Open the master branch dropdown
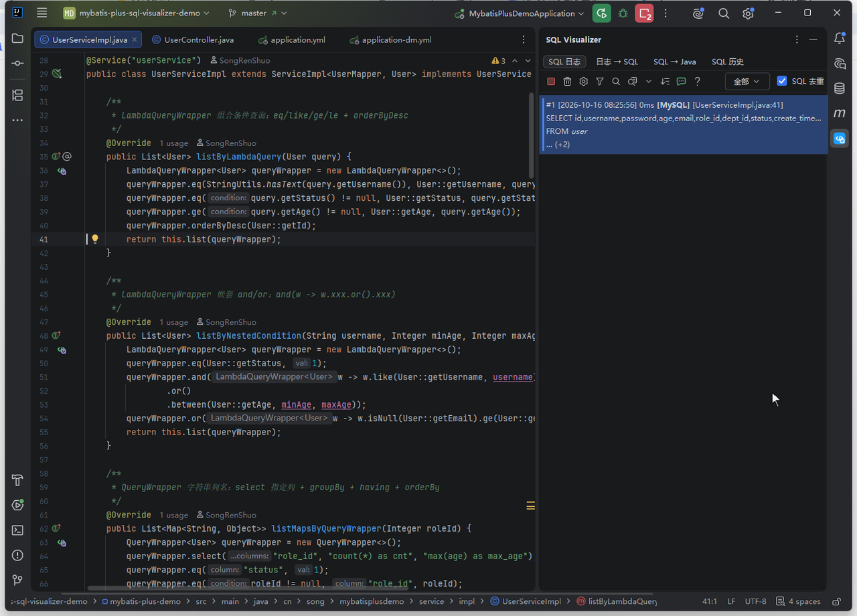Image resolution: width=857 pixels, height=616 pixels. pyautogui.click(x=257, y=13)
